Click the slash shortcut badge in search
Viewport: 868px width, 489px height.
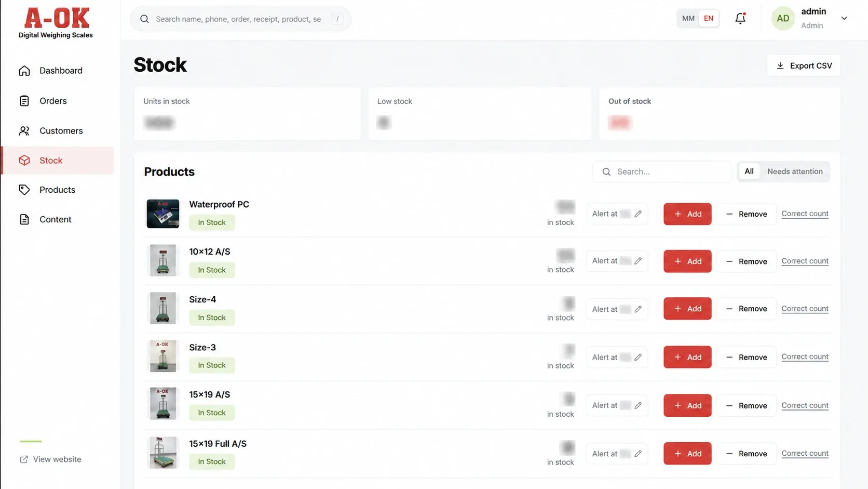coord(337,19)
